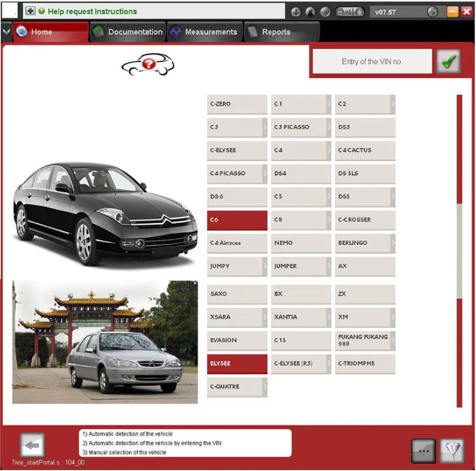Choose the NEMO vehicle model
The width and height of the screenshot is (476, 471).
coord(300,243)
